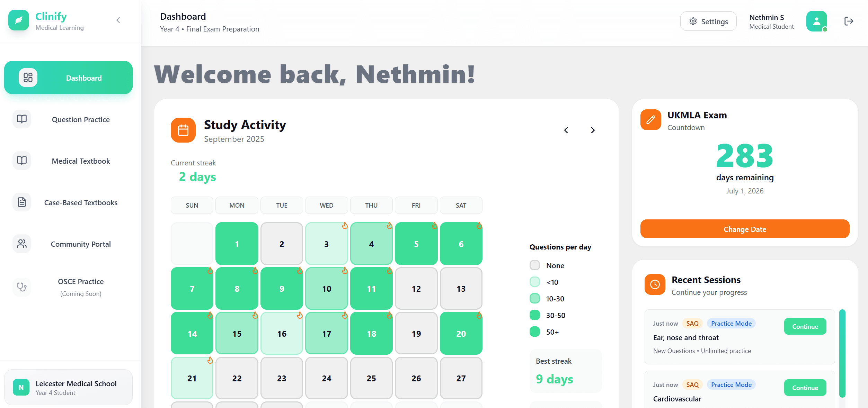Click the Study Activity calendar icon
This screenshot has height=408, width=868.
[x=183, y=130]
